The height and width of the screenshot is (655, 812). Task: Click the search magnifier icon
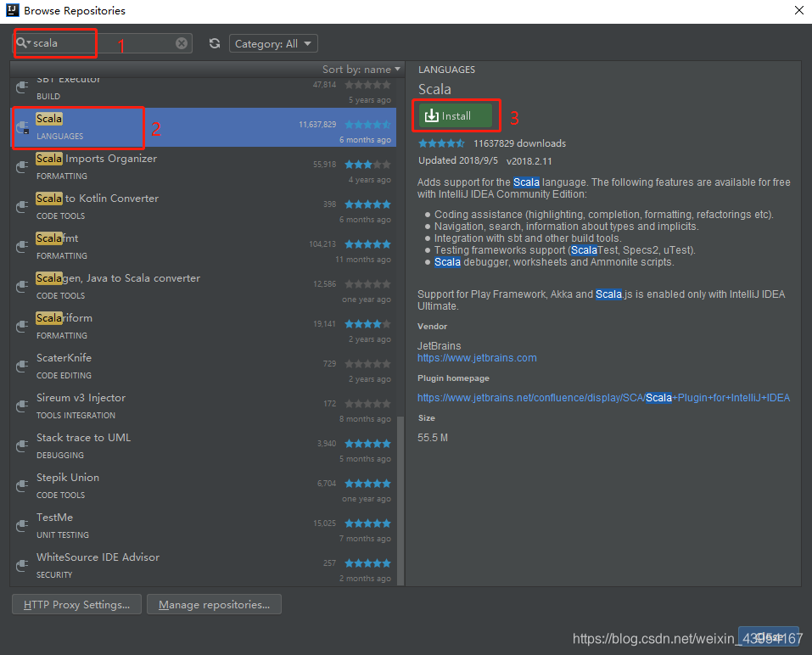click(22, 43)
